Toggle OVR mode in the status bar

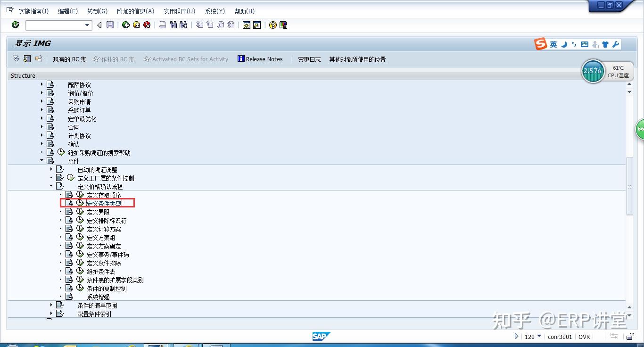[584, 337]
